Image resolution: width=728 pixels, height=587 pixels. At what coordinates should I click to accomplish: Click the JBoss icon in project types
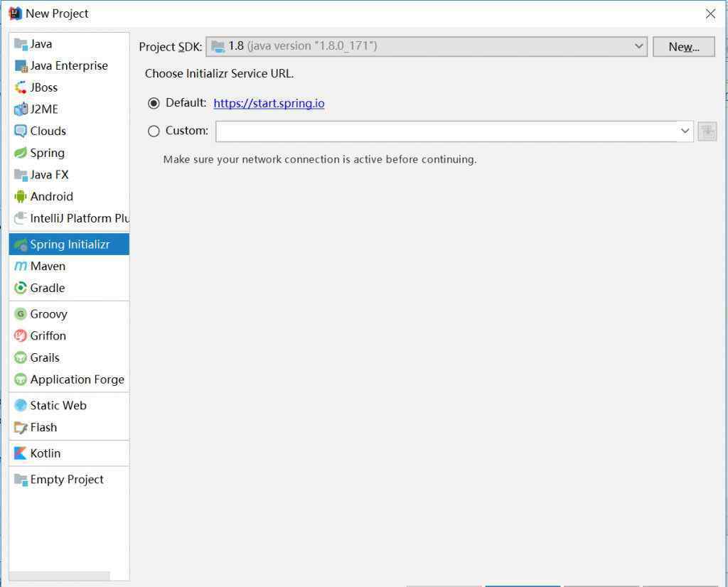(x=21, y=87)
